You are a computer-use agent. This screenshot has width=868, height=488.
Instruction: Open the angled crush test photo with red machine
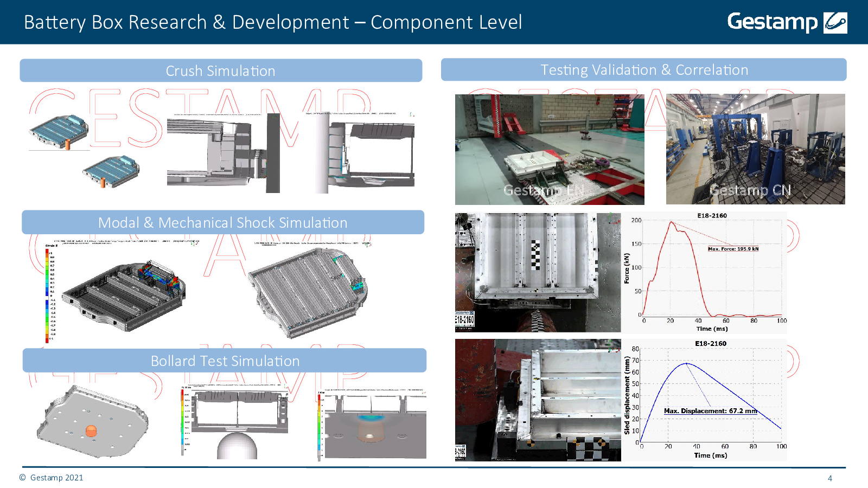click(538, 400)
